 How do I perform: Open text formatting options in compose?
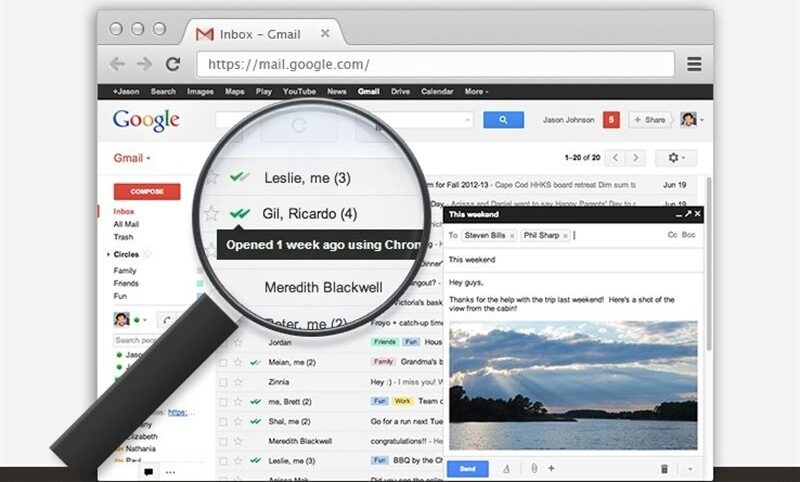(x=506, y=468)
